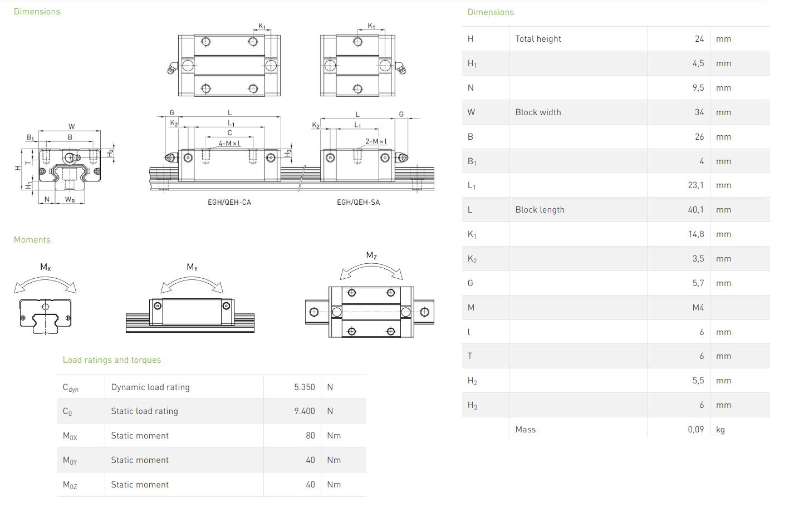This screenshot has height=532, width=804.
Task: Select the K1 value 14,8
Action: pyautogui.click(x=696, y=234)
